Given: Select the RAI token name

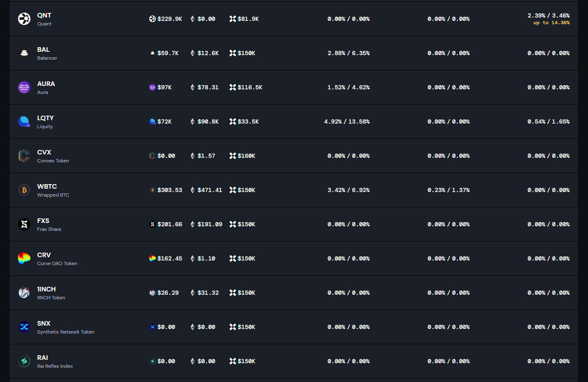Looking at the screenshot, I should 43,358.
